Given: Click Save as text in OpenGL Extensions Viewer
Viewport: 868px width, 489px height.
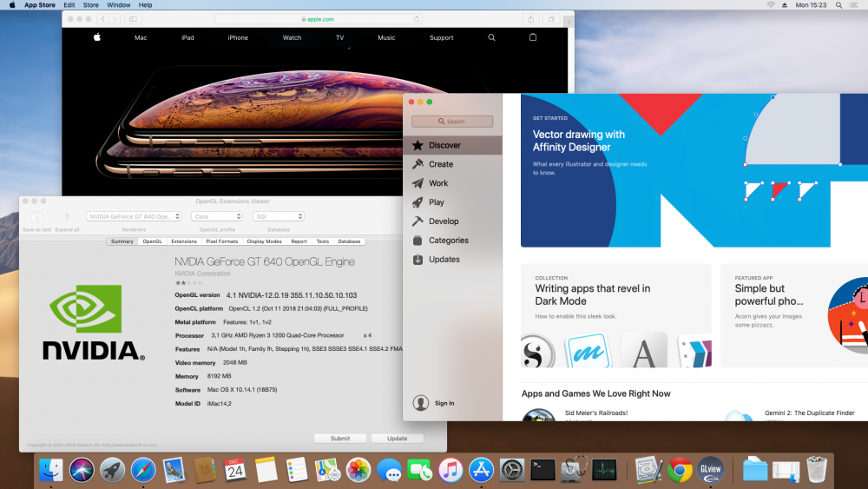Looking at the screenshot, I should (x=36, y=221).
